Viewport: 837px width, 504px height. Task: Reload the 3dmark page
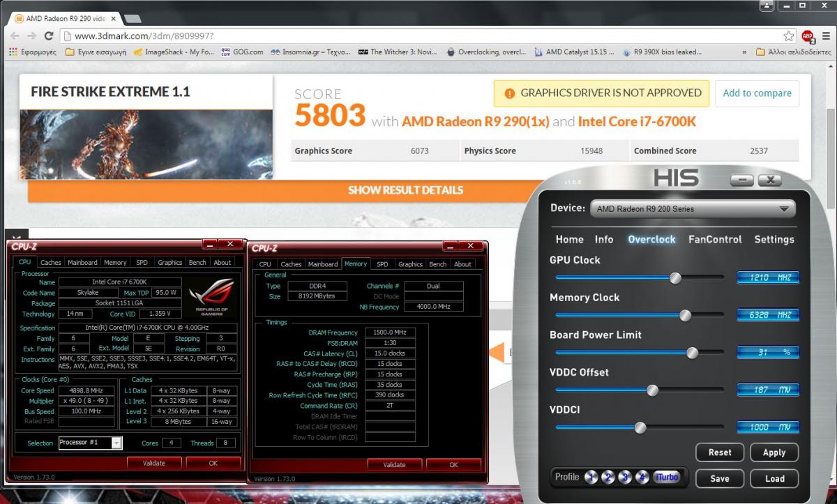50,36
